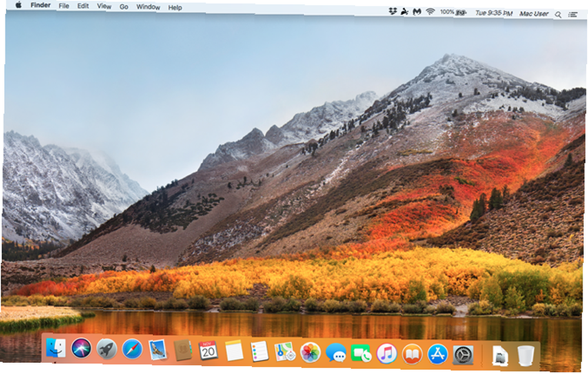588x374 pixels.
Task: Open the document stack beside Trash
Action: [500, 356]
